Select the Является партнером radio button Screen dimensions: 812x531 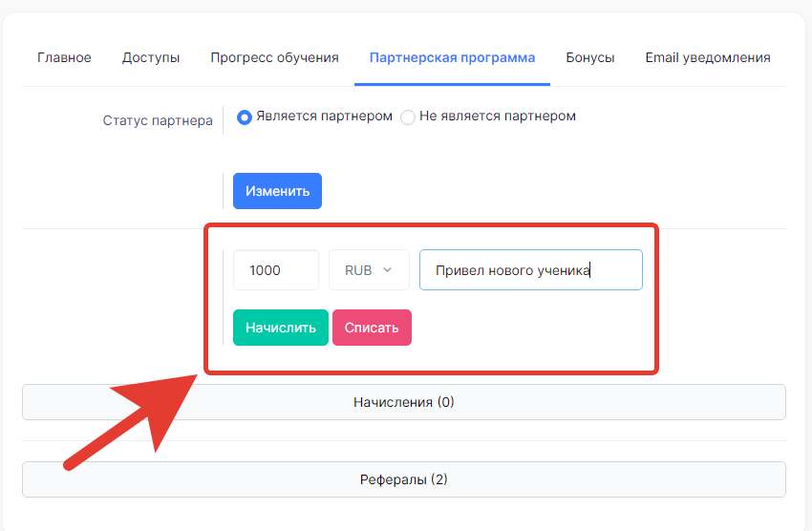click(245, 117)
